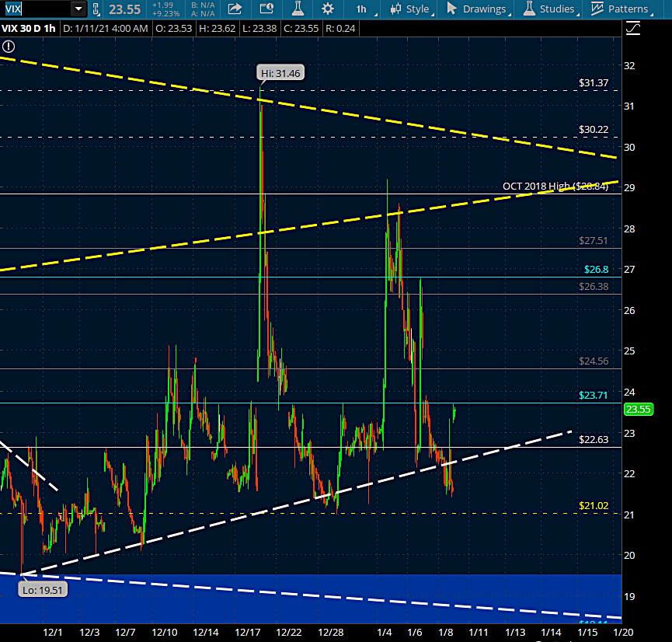The height and width of the screenshot is (642, 672).
Task: Open the Studies menu
Action: coord(549,9)
